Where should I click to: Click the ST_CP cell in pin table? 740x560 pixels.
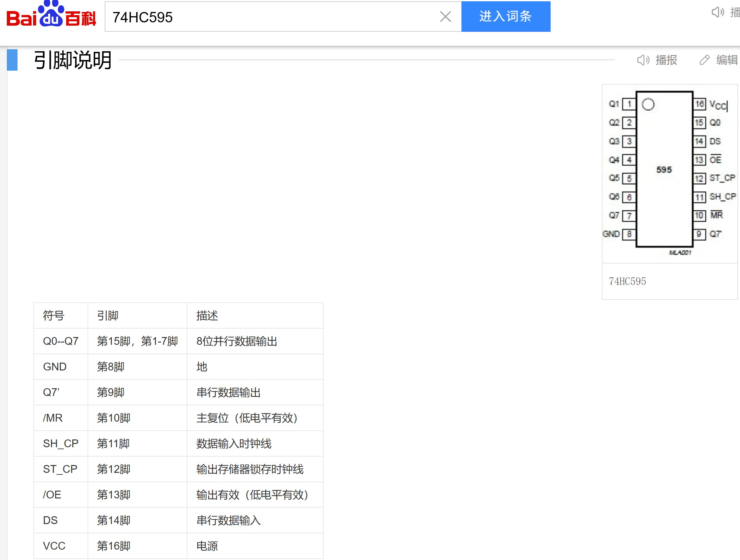click(60, 469)
